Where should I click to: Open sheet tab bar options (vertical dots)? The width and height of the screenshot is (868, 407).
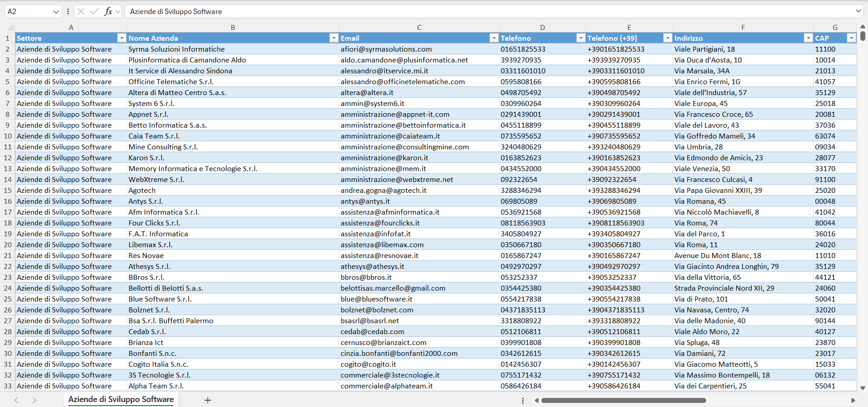point(523,401)
